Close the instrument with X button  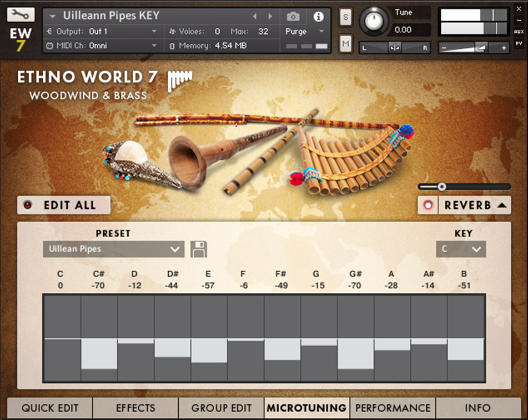click(x=519, y=9)
